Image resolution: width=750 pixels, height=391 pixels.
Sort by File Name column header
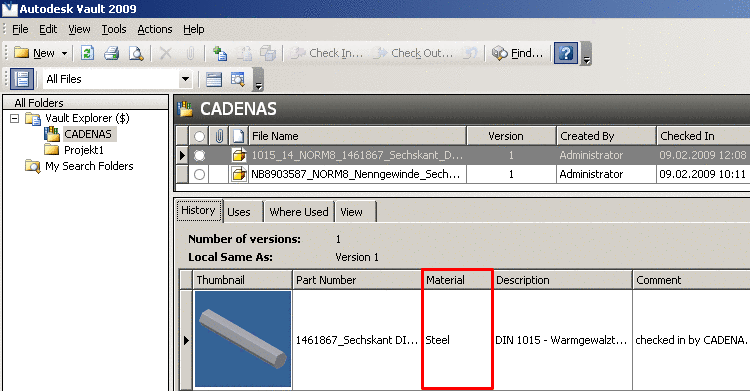pos(357,136)
